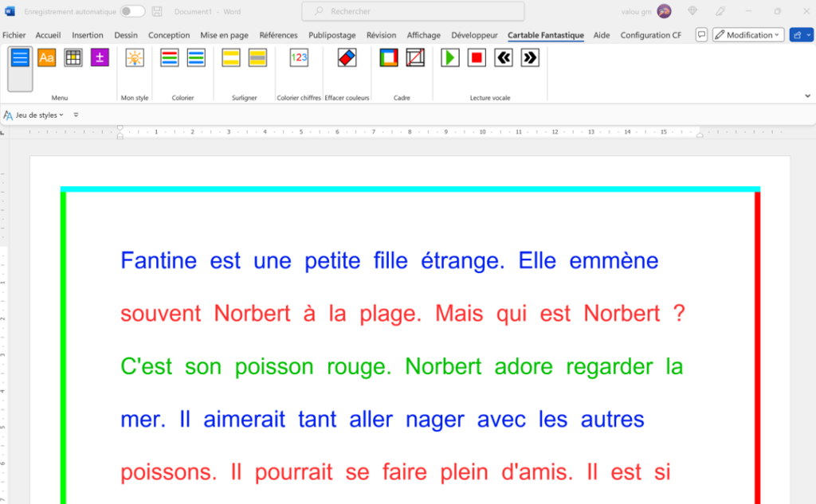
Task: Click the diamond premium icon
Action: click(692, 11)
